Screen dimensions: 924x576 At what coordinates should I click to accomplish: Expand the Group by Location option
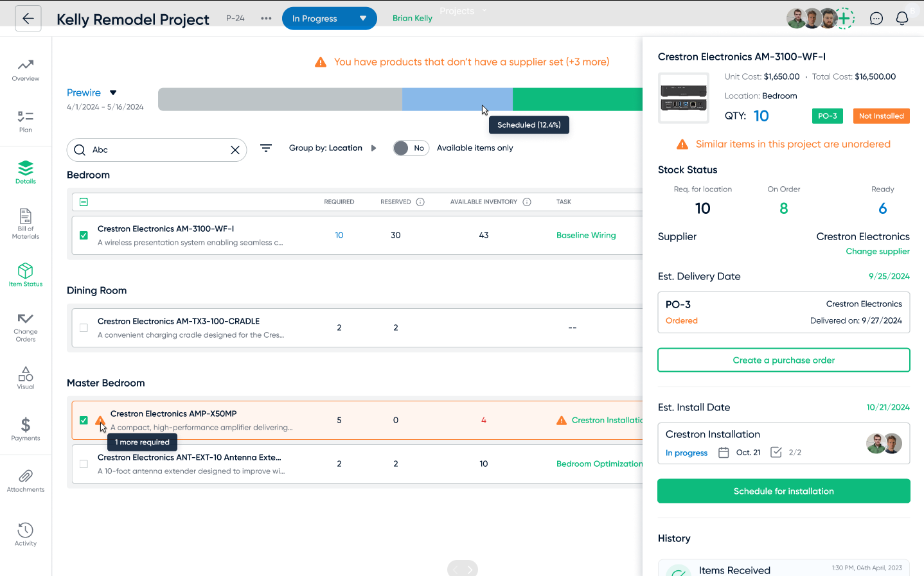[373, 148]
